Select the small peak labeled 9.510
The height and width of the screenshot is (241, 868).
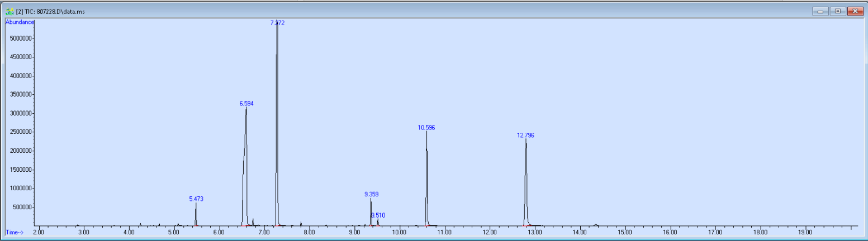[x=378, y=215]
